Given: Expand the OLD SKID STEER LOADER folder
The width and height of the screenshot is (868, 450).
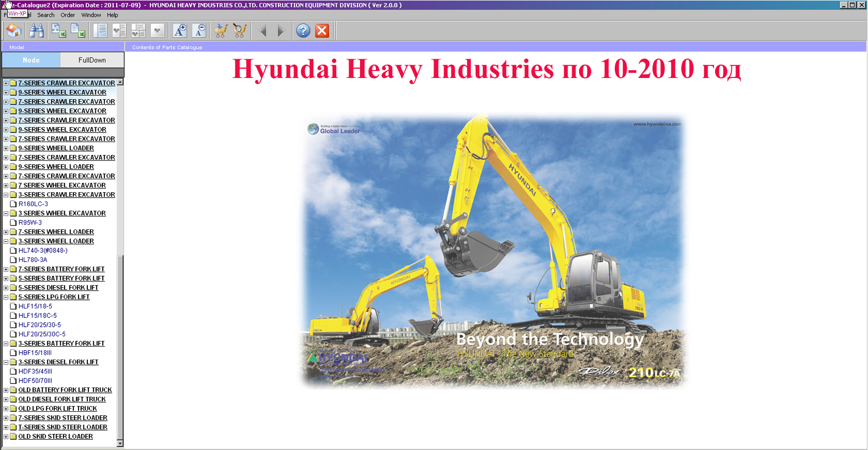Looking at the screenshot, I should tap(6, 437).
